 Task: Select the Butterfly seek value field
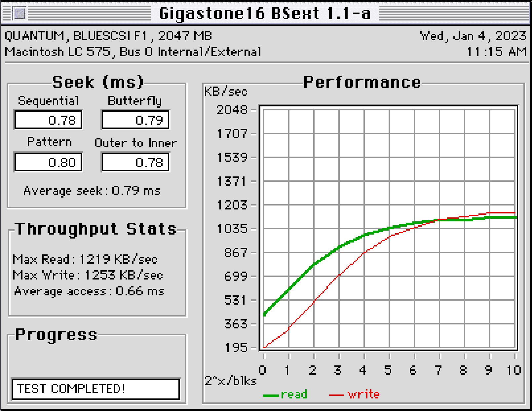[x=135, y=120]
